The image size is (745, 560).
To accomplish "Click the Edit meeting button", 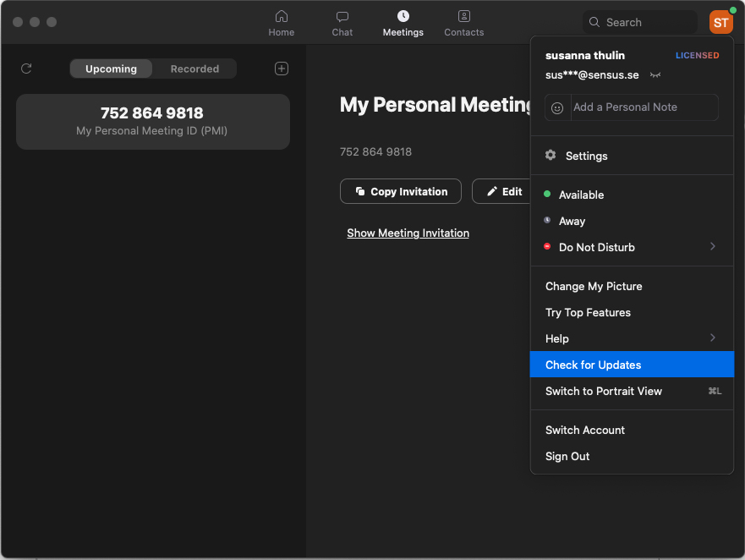I will [501, 191].
